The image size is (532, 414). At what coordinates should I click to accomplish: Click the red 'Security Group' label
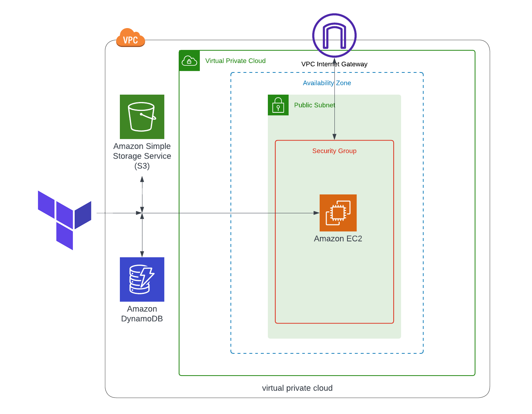[x=334, y=151]
